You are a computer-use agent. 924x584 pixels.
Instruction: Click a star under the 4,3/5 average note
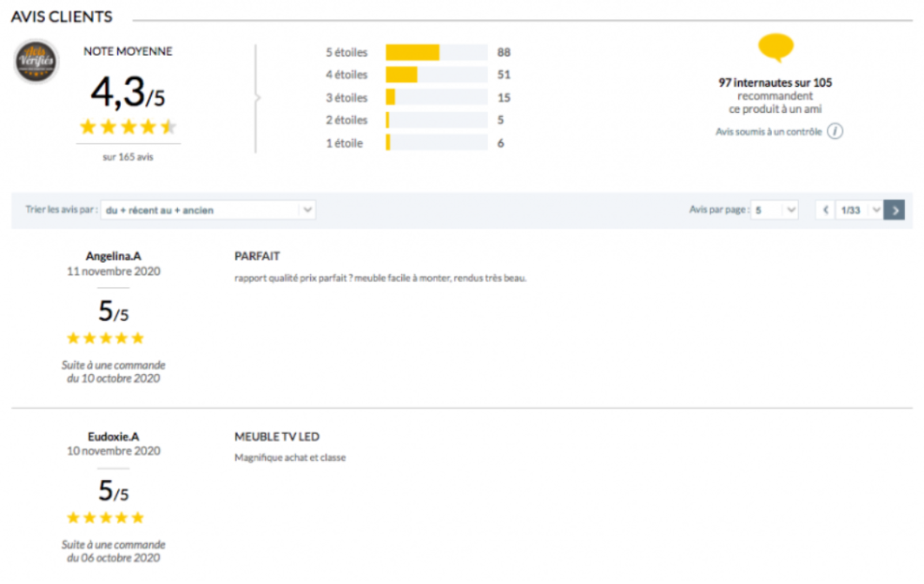(128, 127)
